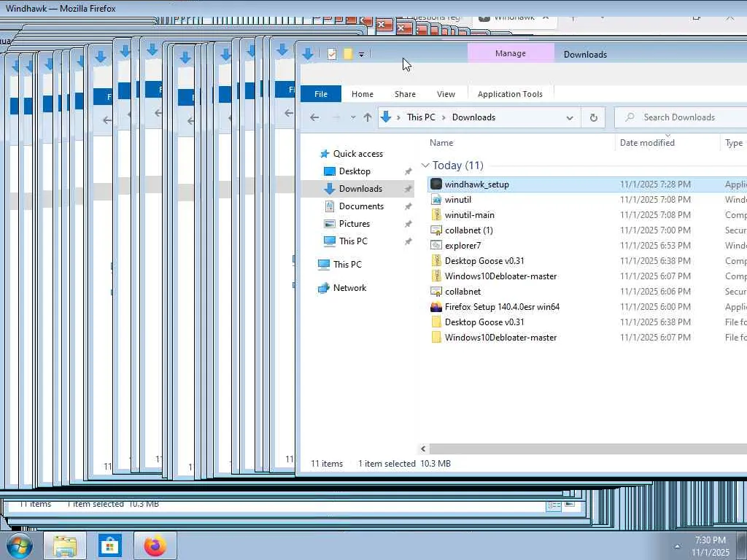Open the Recent locations dropdown arrow
This screenshot has width=747, height=560.
coord(353,117)
